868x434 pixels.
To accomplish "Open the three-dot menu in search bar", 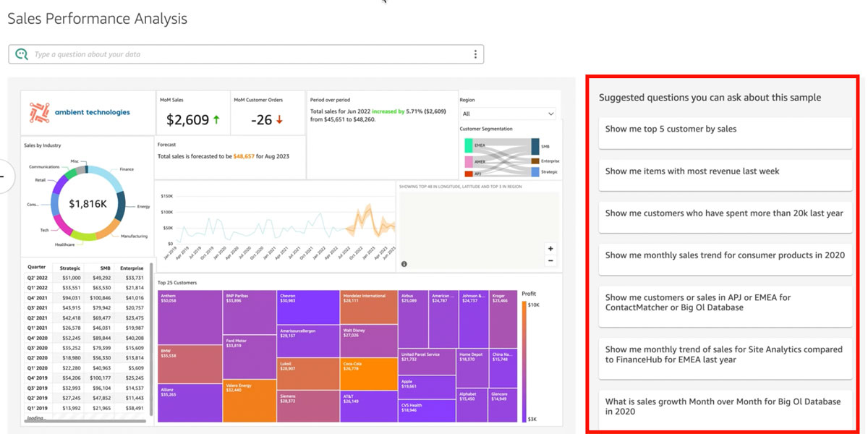I will coord(475,54).
